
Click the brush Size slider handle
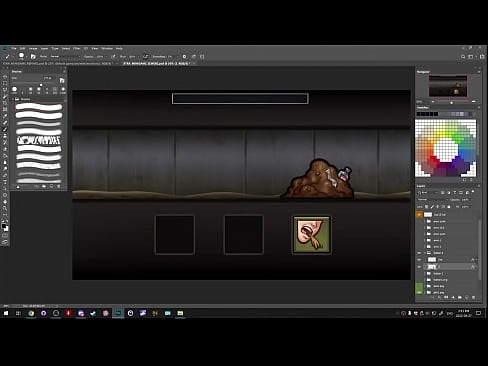pyautogui.click(x=41, y=85)
